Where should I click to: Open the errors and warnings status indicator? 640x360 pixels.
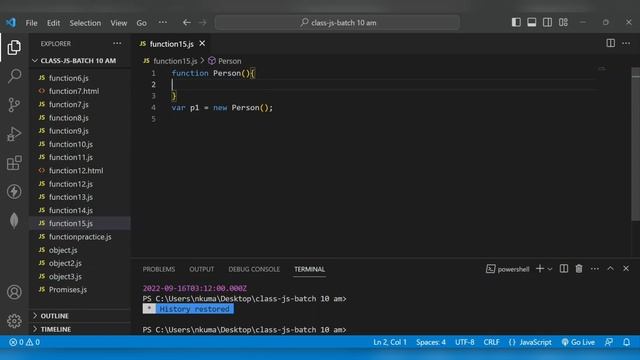(24, 342)
